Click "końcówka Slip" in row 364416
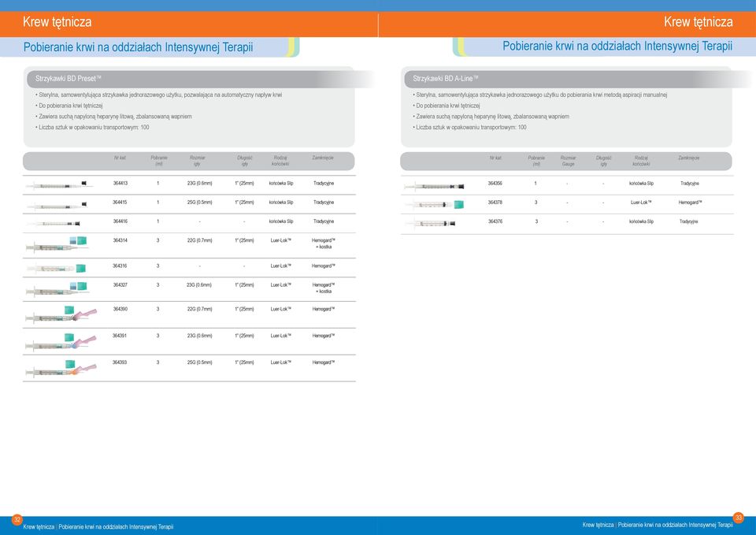 point(281,221)
